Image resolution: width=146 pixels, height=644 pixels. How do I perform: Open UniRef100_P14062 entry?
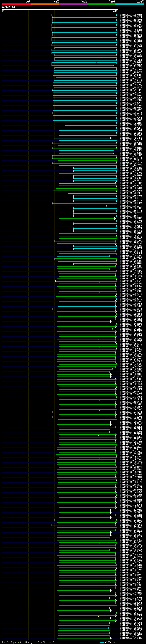131,505
